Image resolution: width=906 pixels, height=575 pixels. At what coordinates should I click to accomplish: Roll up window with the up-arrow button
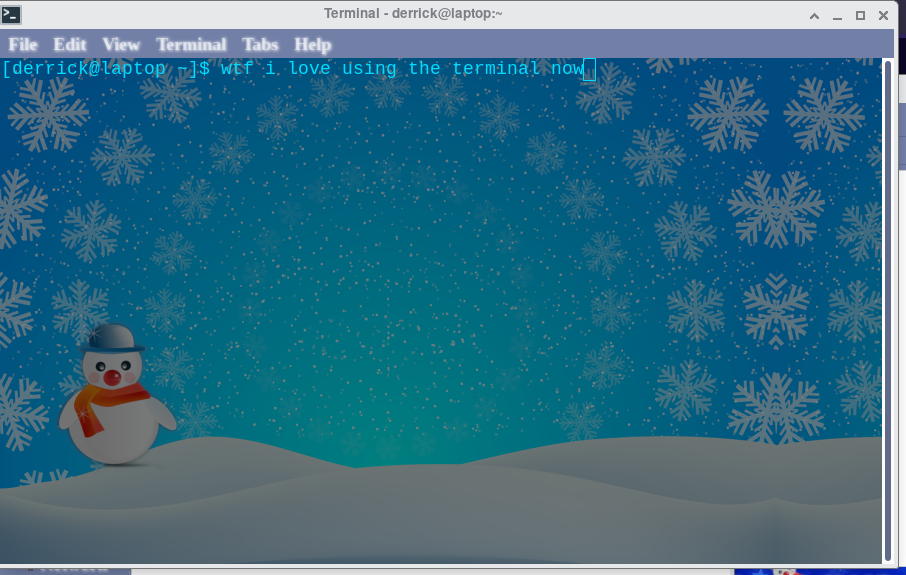(x=814, y=16)
